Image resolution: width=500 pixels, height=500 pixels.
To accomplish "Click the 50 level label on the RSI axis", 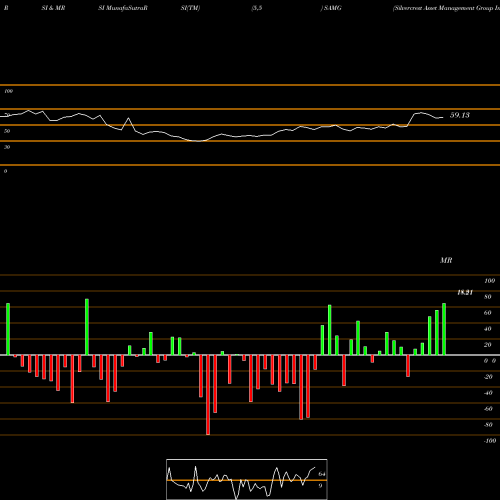I will (7, 131).
